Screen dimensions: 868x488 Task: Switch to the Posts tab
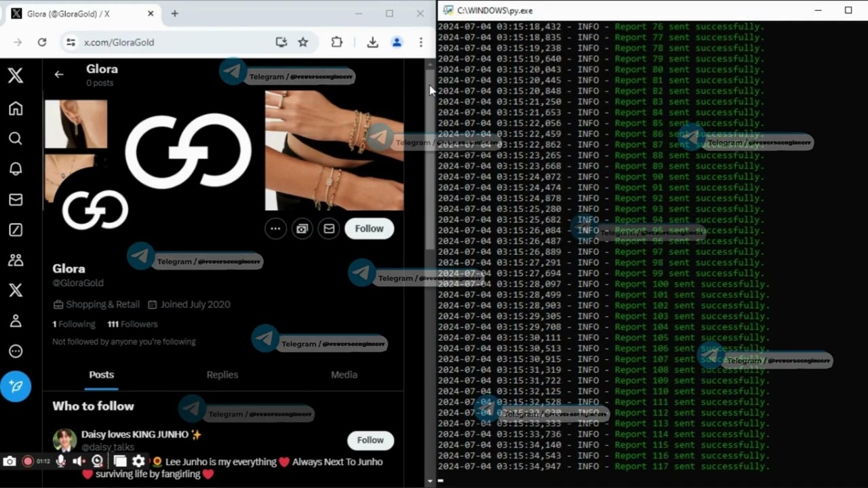click(x=102, y=375)
